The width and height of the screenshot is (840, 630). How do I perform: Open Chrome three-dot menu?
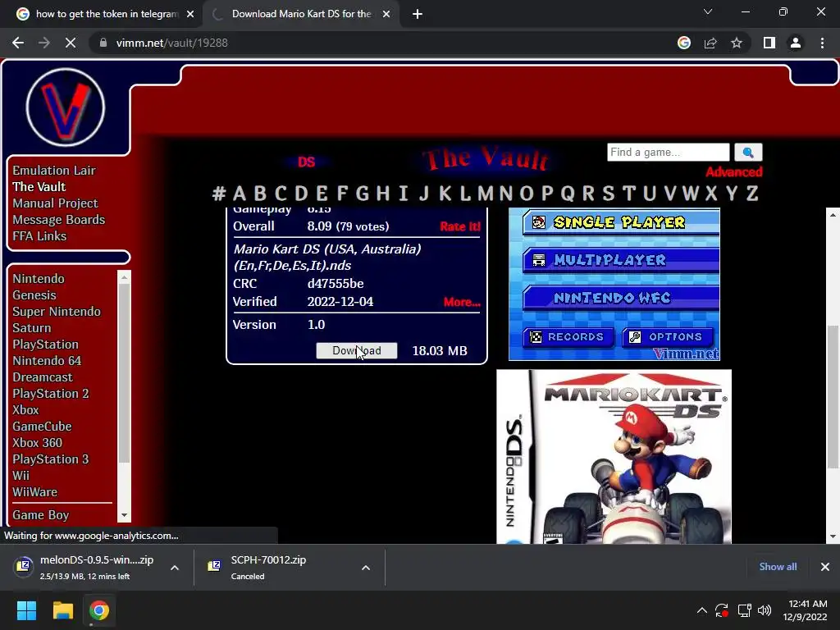click(822, 43)
